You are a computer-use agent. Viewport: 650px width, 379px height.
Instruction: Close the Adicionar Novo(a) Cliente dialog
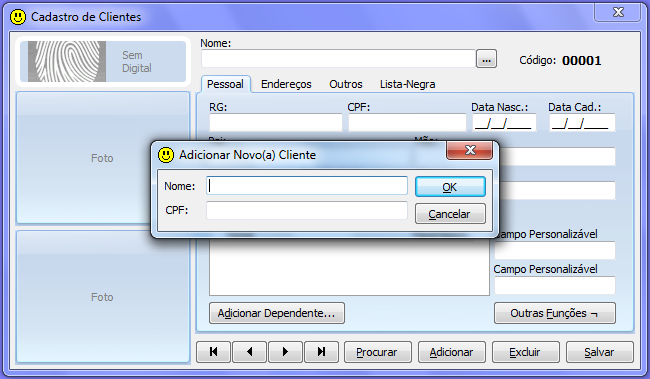tap(470, 150)
